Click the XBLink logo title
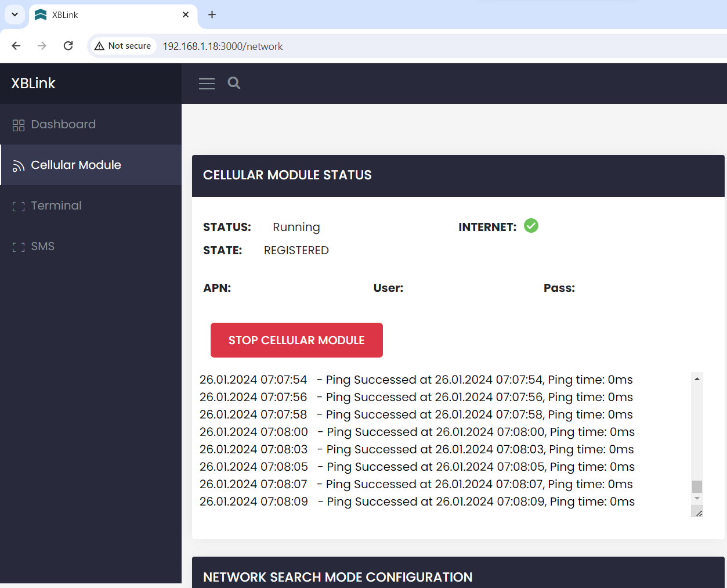 tap(34, 83)
